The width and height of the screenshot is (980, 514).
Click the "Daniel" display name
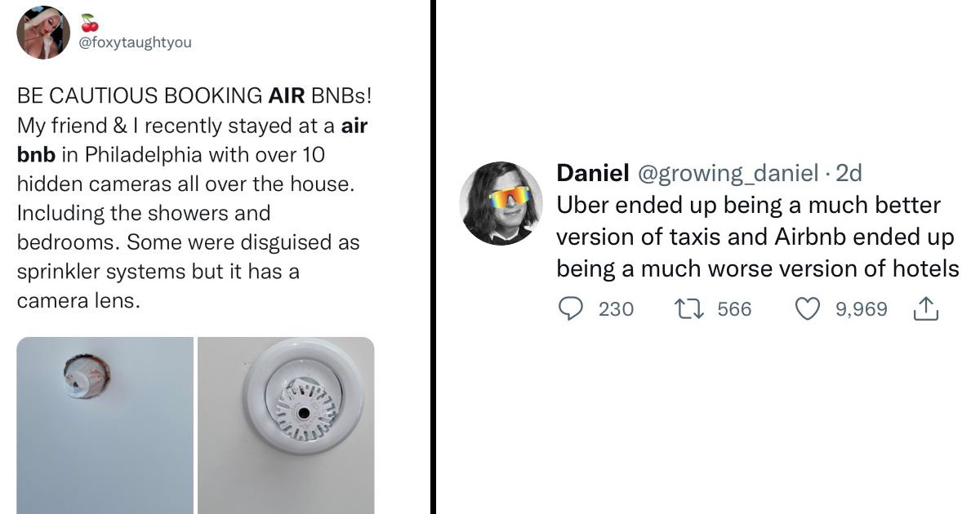pos(592,173)
